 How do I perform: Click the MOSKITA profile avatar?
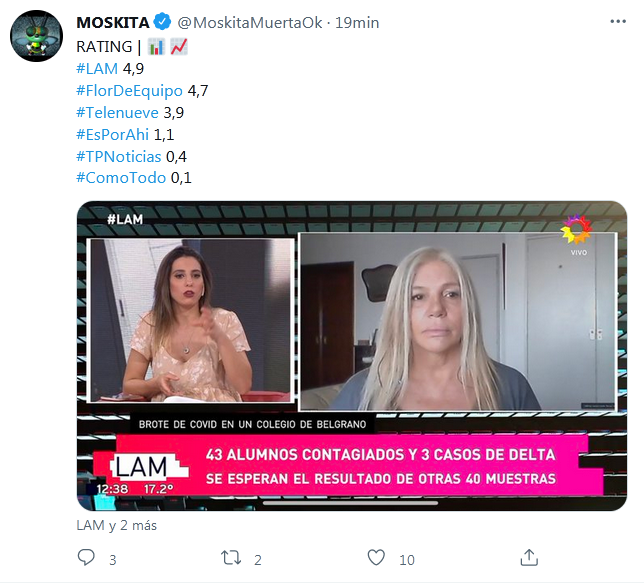point(37,36)
